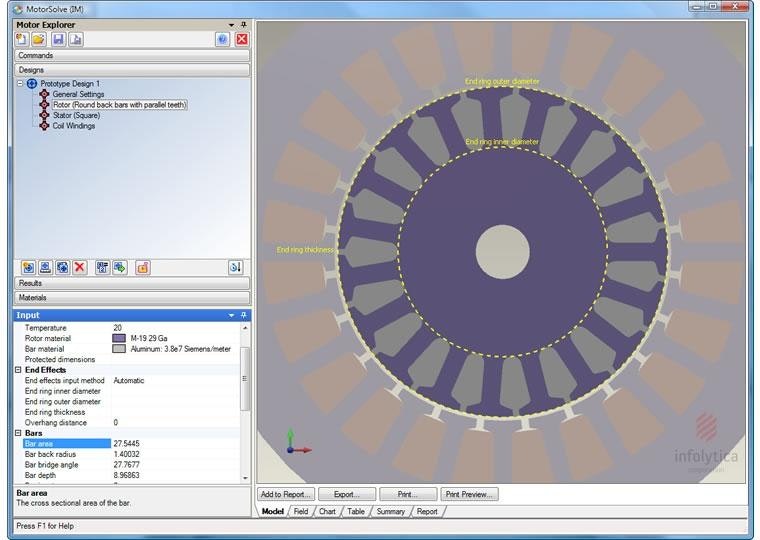This screenshot has height=540, width=760.
Task: Click the Bar area value 27.5445
Action: (175, 444)
